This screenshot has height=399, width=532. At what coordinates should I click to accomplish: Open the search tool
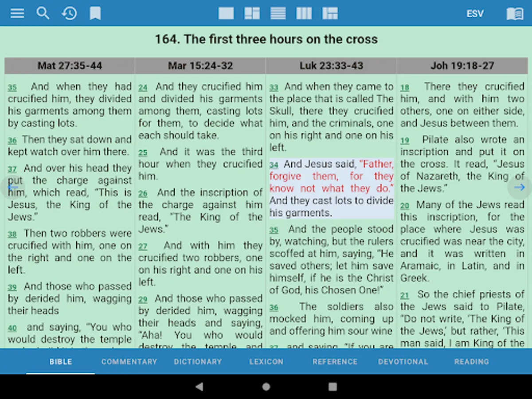[43, 13]
